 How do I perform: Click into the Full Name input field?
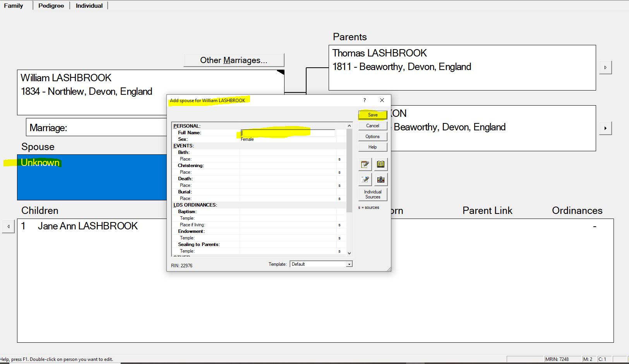pyautogui.click(x=288, y=133)
